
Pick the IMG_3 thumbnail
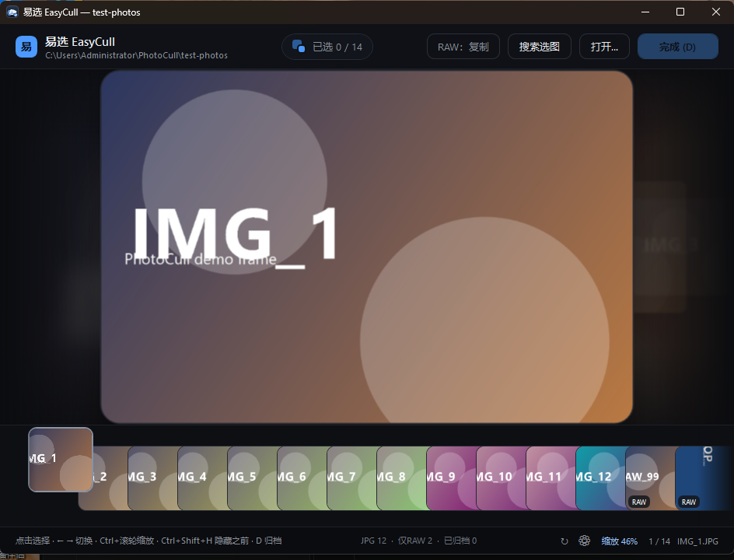click(x=152, y=478)
